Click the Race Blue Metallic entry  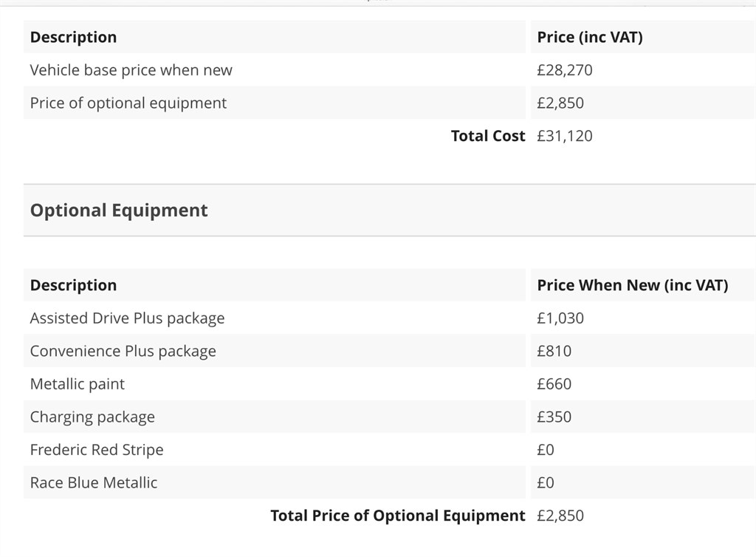(94, 482)
